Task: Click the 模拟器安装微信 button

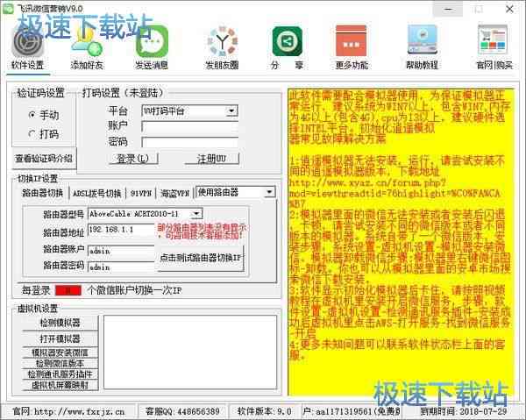Action: [60, 352]
